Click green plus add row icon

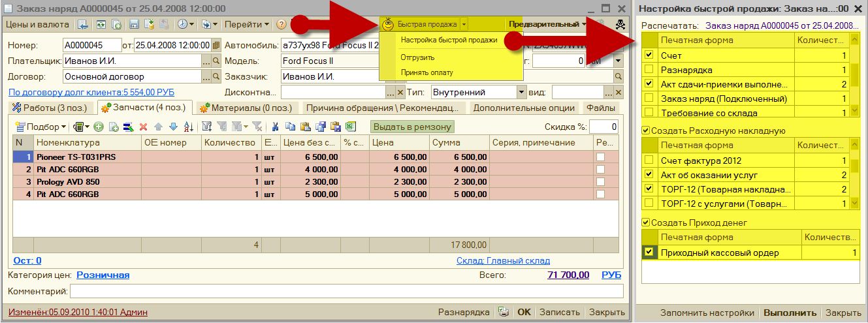click(99, 127)
